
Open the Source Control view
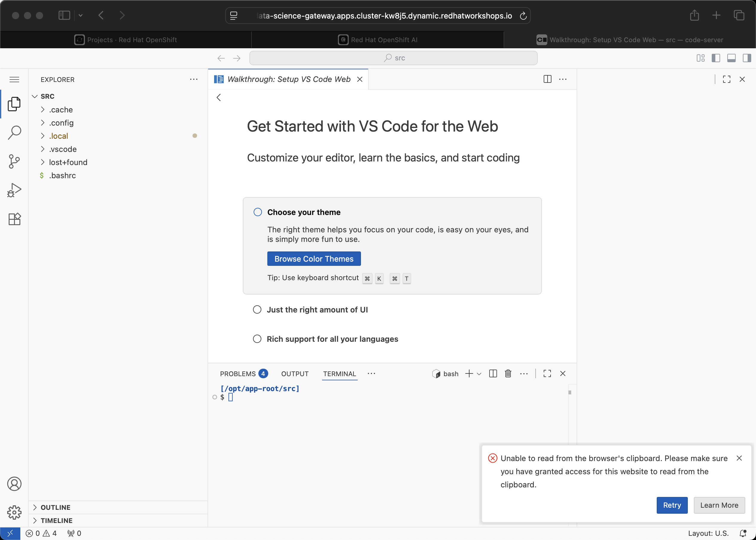pos(14,161)
